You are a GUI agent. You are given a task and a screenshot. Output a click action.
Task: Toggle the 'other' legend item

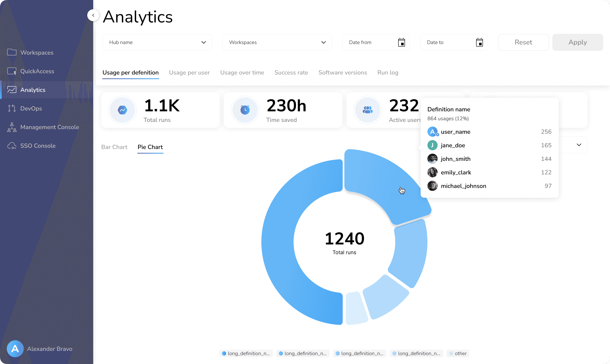tap(457, 353)
